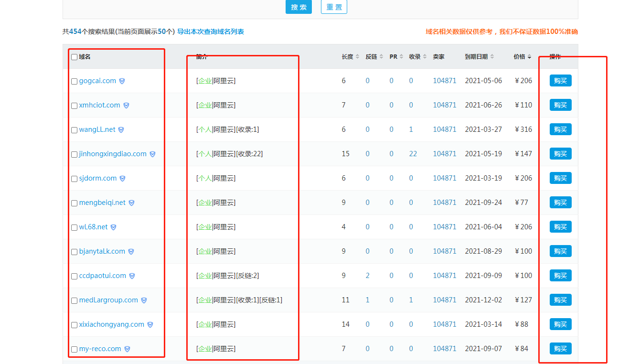Image resolution: width=629 pixels, height=364 pixels.
Task: Sort by 收录 column arrows
Action: click(x=425, y=57)
